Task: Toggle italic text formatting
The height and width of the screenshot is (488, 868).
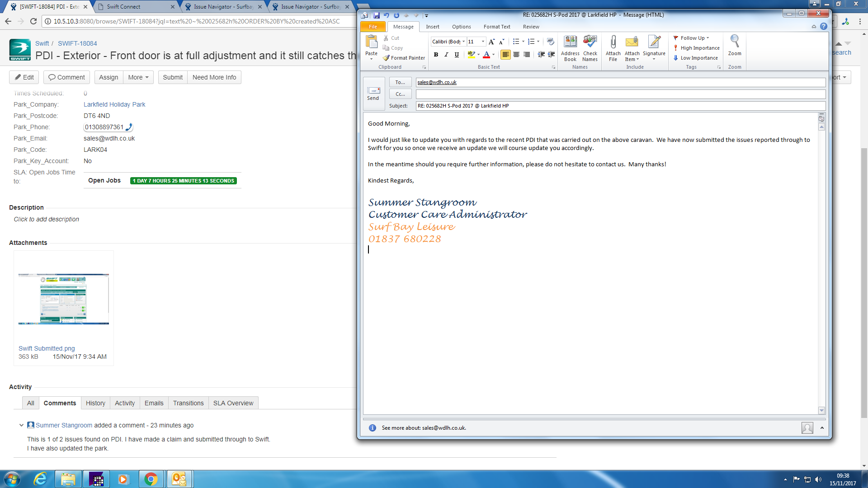Action: click(x=446, y=55)
